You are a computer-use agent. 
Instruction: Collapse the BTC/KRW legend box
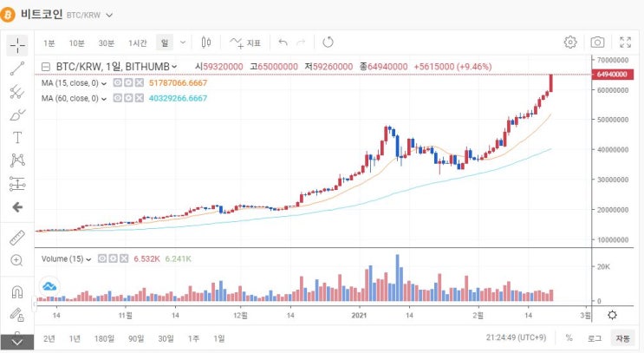[x=46, y=67]
